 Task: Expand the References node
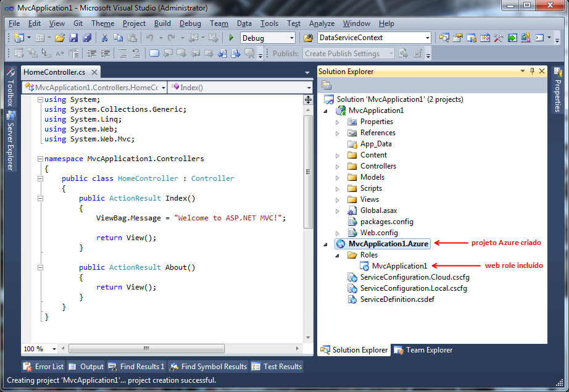[x=338, y=133]
